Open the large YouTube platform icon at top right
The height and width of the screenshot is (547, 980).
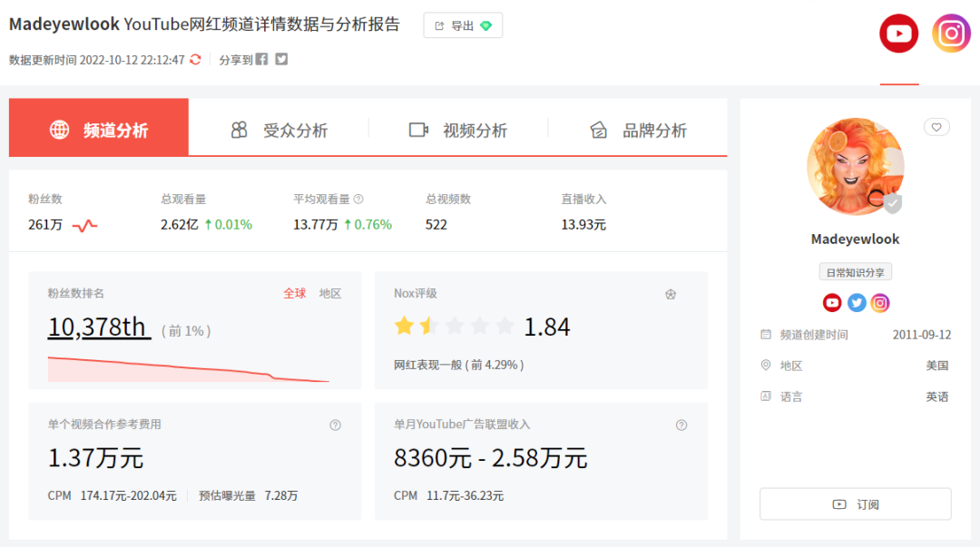[898, 34]
